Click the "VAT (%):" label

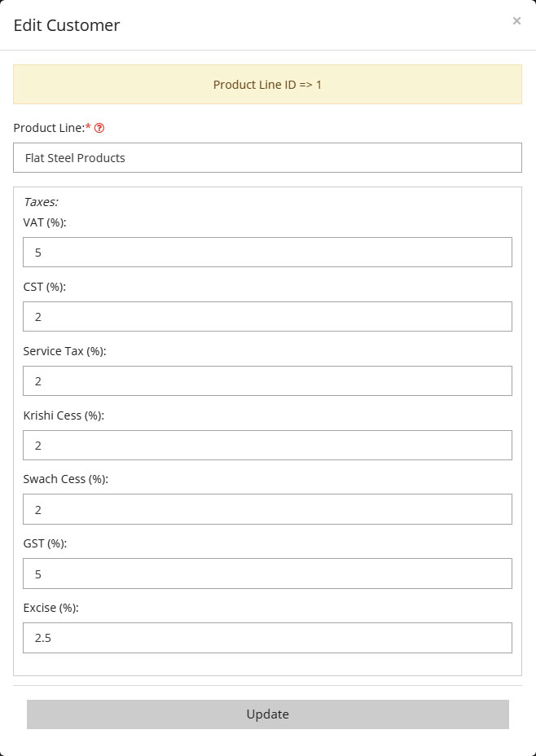[x=44, y=222]
